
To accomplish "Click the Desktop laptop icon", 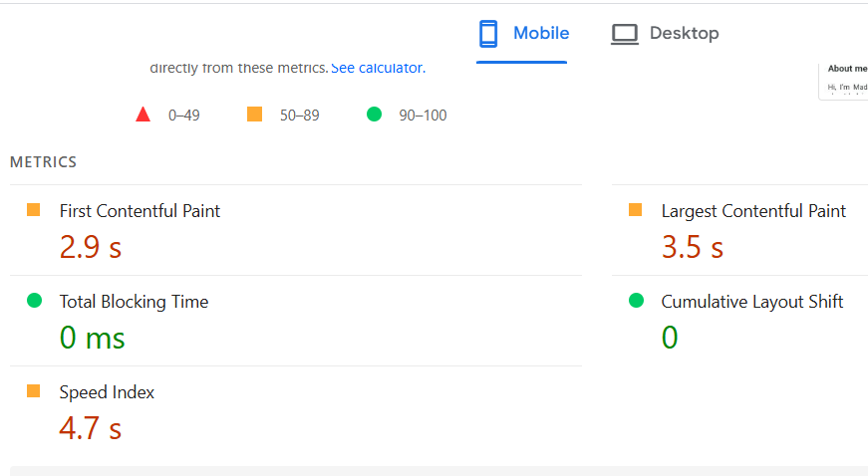I will tap(625, 34).
